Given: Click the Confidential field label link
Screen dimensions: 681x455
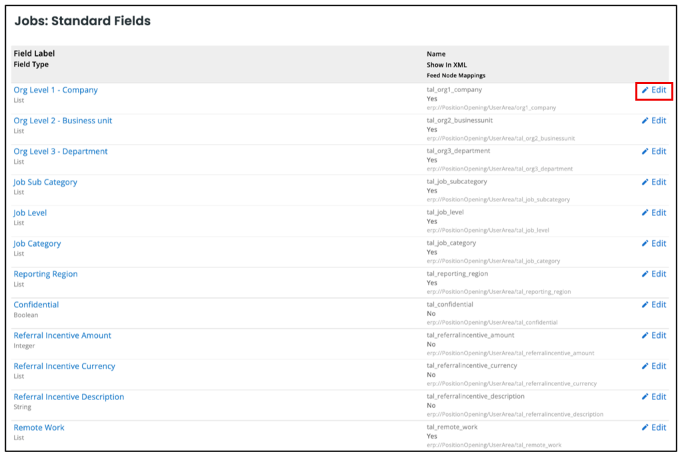Looking at the screenshot, I should coord(36,305).
